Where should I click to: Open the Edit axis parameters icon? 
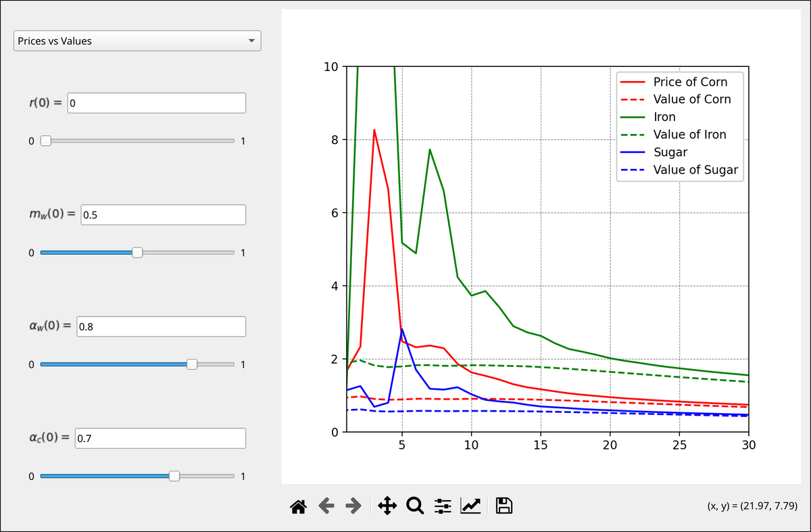tap(470, 505)
